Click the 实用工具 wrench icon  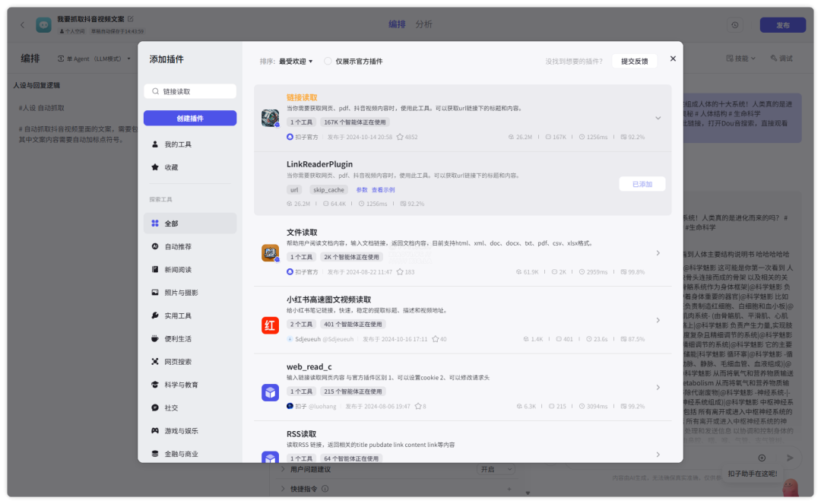pos(155,315)
